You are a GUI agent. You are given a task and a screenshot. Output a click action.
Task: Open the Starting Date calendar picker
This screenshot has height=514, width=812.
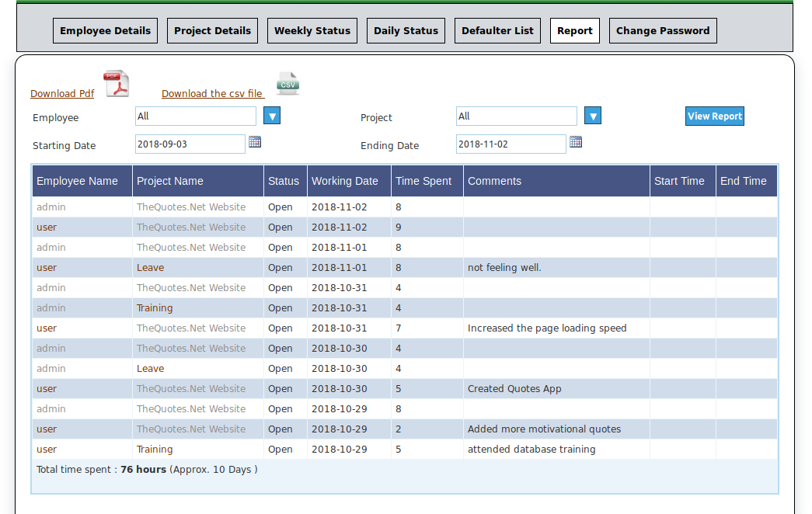tap(255, 142)
